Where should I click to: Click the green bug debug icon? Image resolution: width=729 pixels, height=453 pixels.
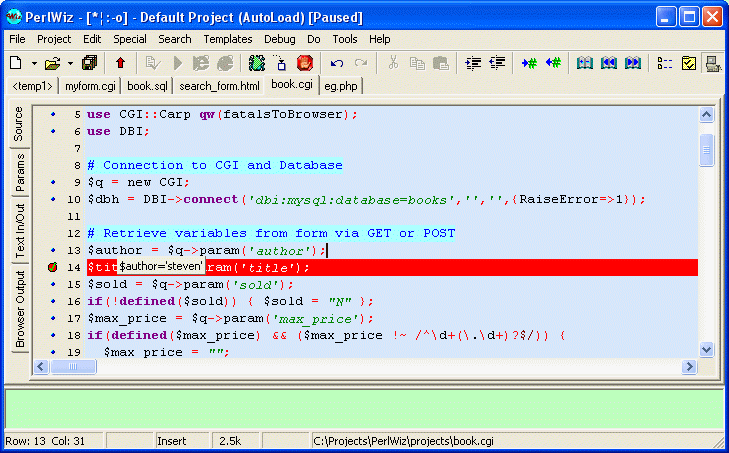tap(257, 63)
